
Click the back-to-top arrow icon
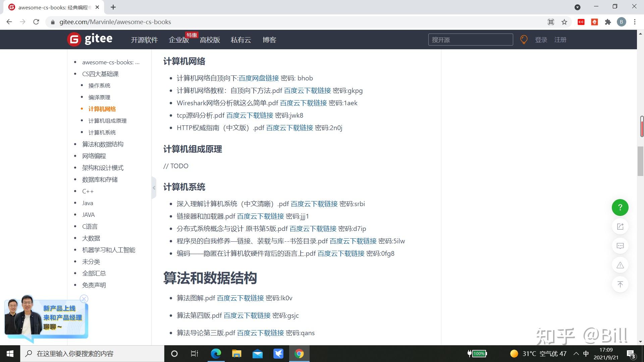tap(620, 284)
